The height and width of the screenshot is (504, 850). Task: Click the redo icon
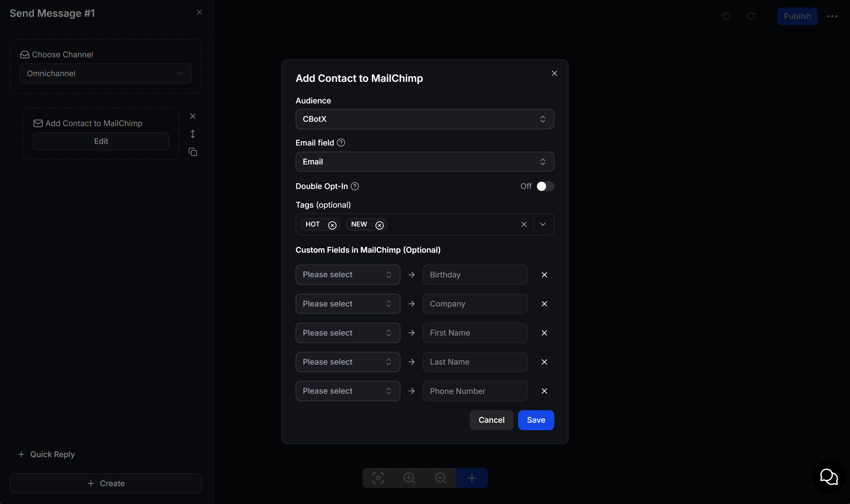point(751,16)
